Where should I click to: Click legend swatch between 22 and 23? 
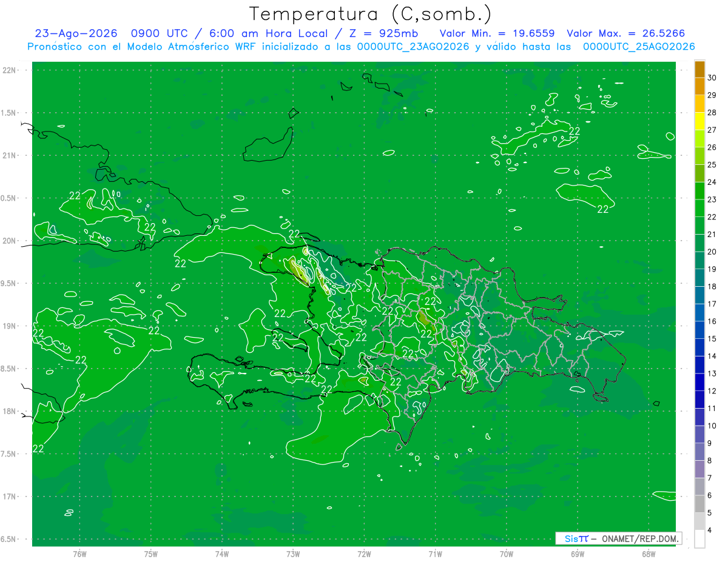699,208
